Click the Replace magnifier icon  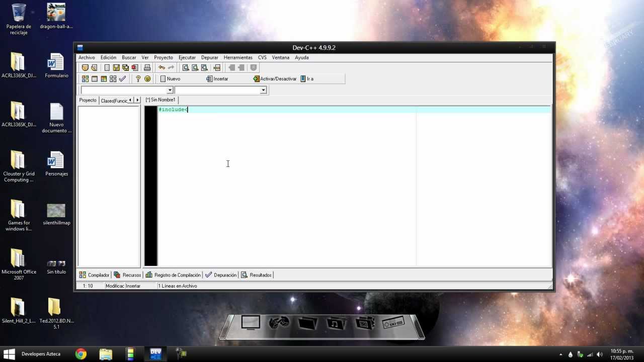coord(195,67)
